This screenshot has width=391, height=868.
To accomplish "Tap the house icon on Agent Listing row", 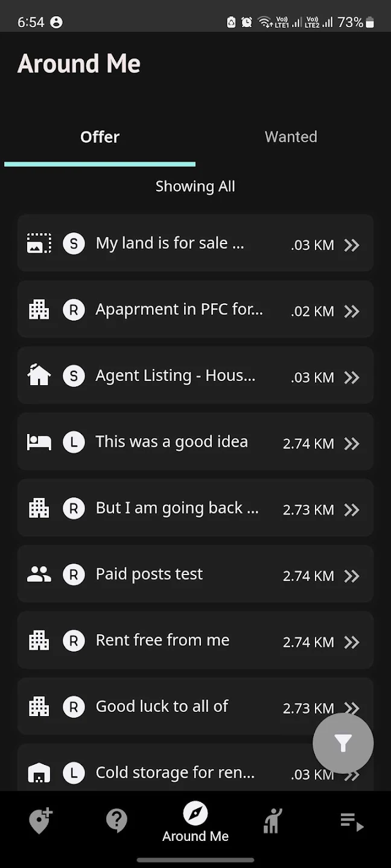I will [39, 376].
